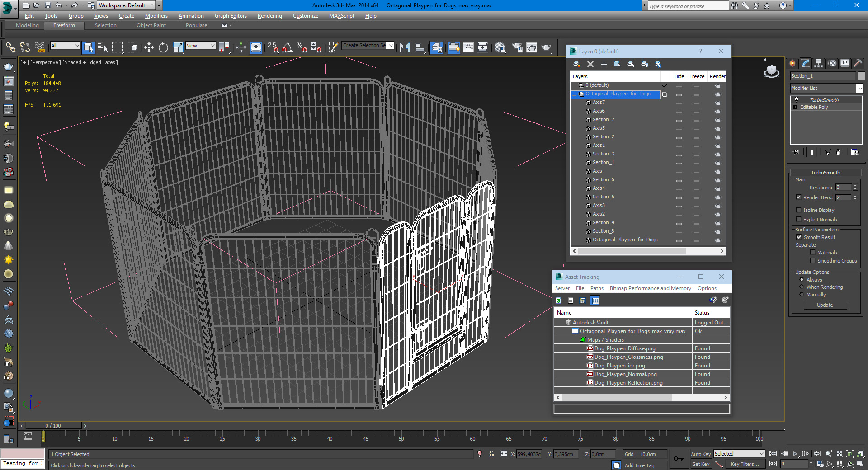The height and width of the screenshot is (470, 868).
Task: Click the Section_1 object color swatch
Action: coord(861,76)
